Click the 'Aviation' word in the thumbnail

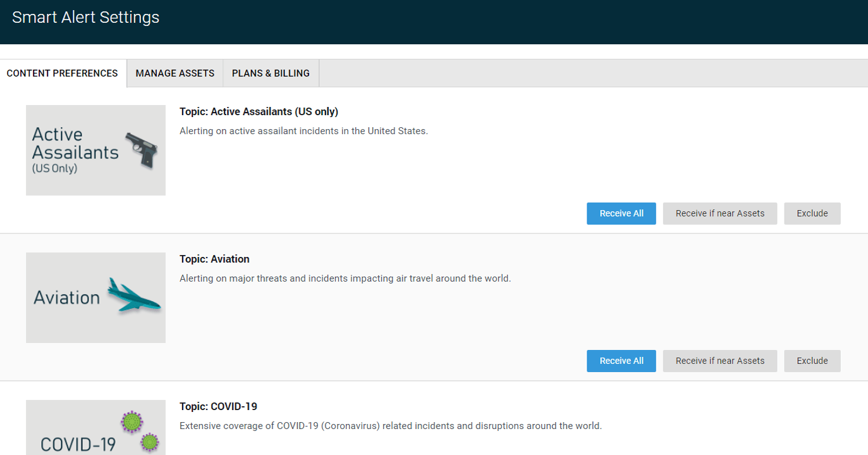(66, 297)
